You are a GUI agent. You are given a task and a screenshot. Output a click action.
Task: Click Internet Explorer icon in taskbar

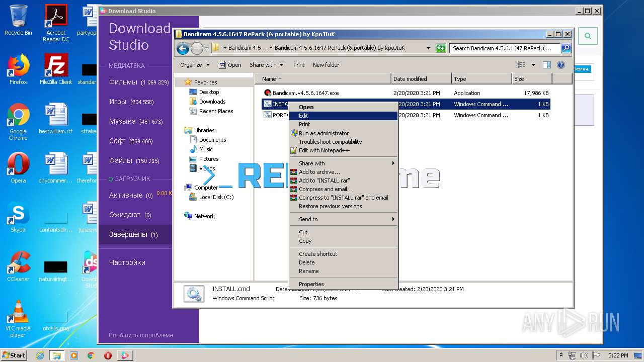click(40, 355)
